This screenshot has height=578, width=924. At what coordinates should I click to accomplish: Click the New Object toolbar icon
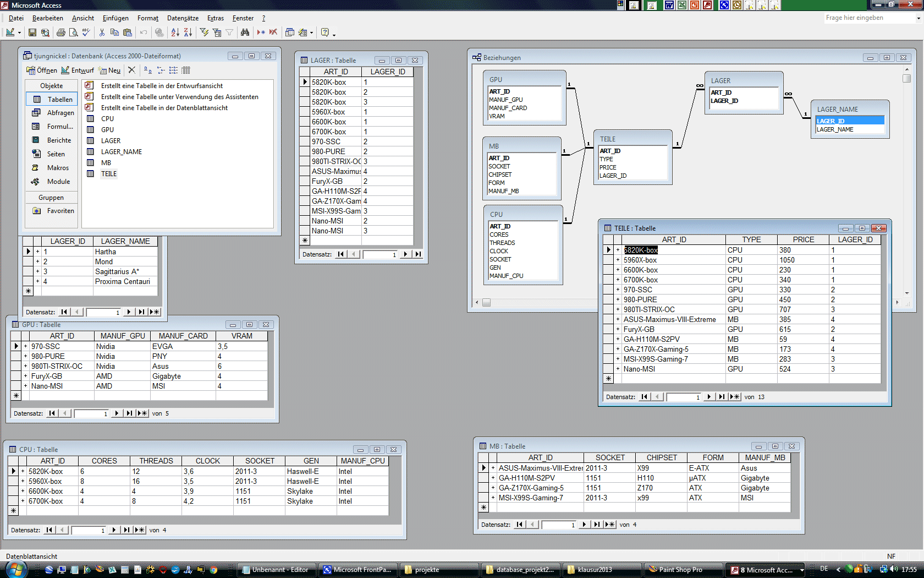click(x=302, y=32)
